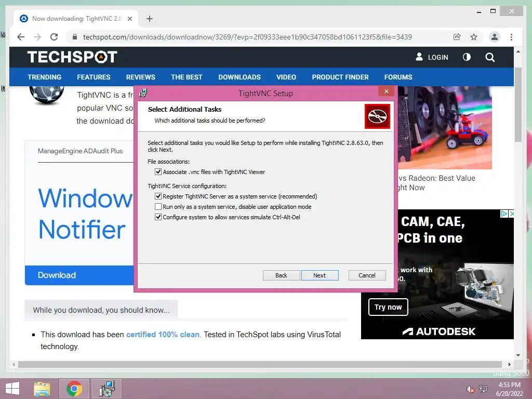Click the muted volume tray icon
This screenshot has height=399, width=532.
point(470,389)
